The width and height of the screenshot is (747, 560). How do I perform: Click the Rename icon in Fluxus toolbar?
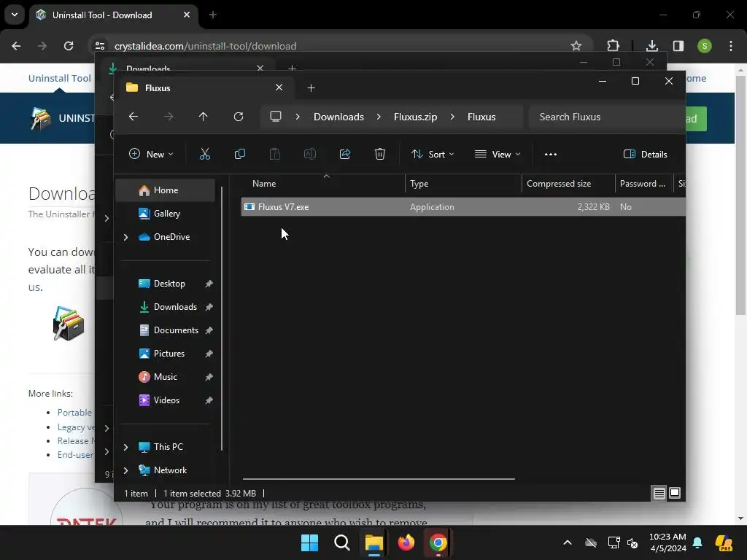click(x=309, y=154)
